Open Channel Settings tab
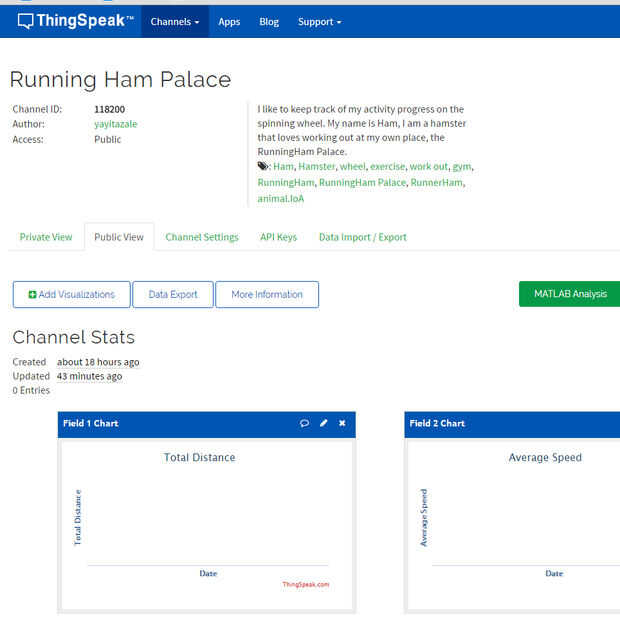Screen dimensions: 620x620 pos(202,237)
